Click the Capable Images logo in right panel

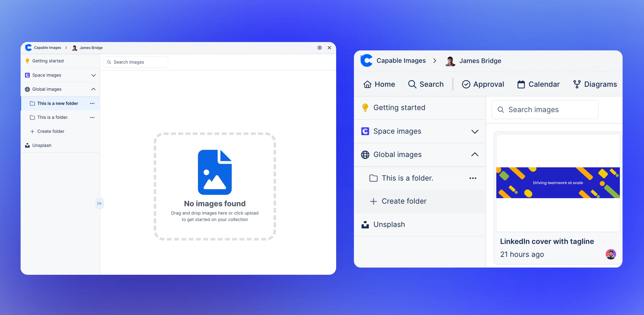point(366,60)
